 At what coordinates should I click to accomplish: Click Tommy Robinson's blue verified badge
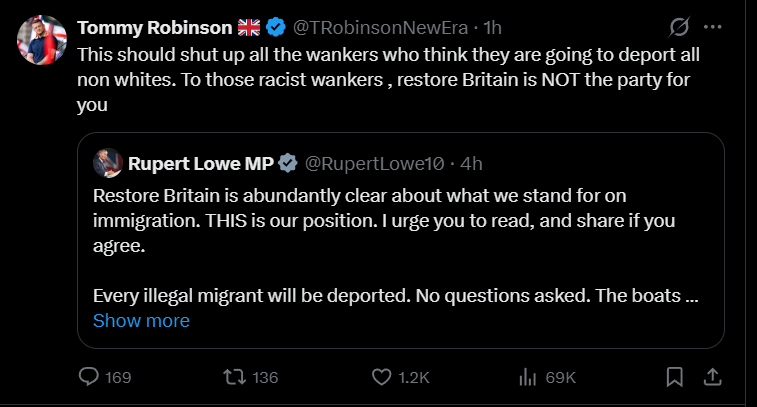(276, 27)
